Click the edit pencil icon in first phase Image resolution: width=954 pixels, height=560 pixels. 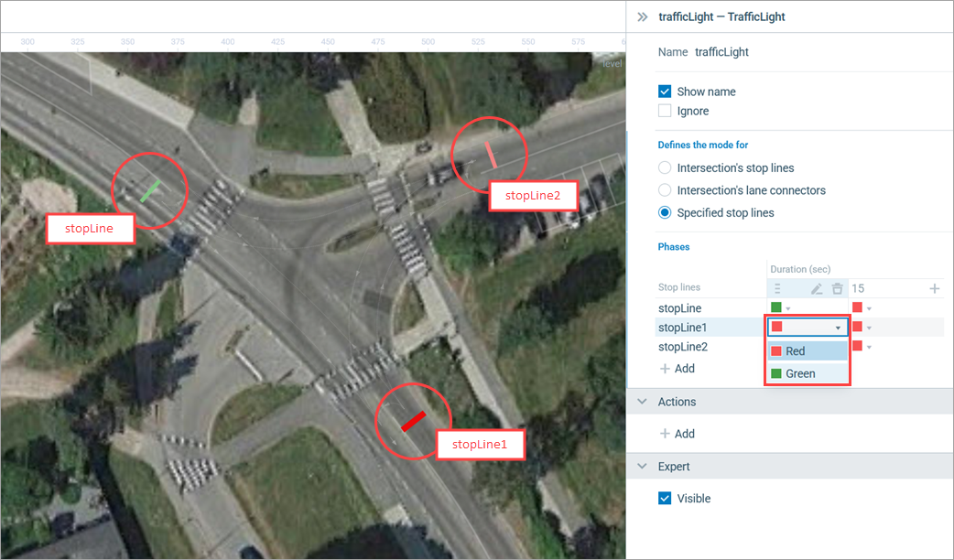[817, 289]
